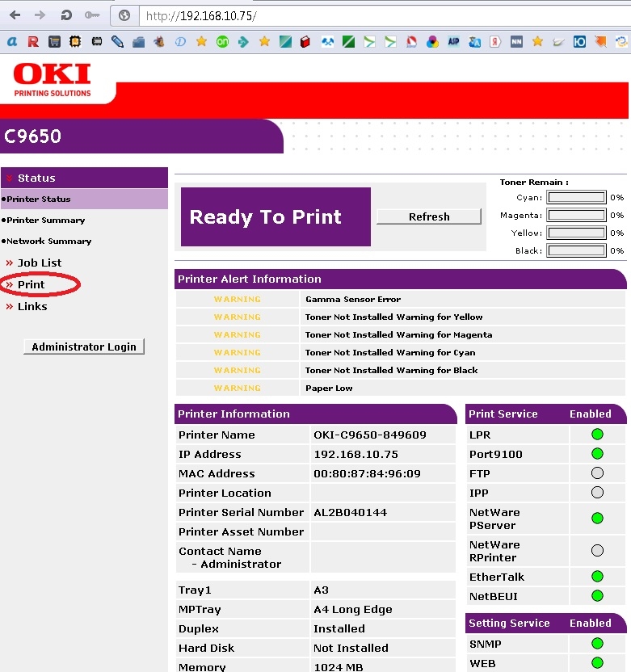This screenshot has width=631, height=672.
Task: Click the Black toner remaining bar
Action: click(x=576, y=250)
